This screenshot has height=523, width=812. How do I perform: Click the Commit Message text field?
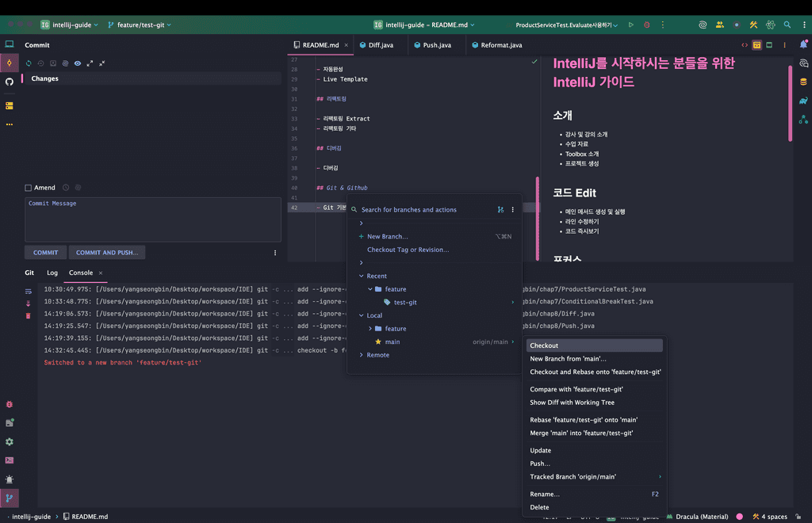tap(153, 220)
